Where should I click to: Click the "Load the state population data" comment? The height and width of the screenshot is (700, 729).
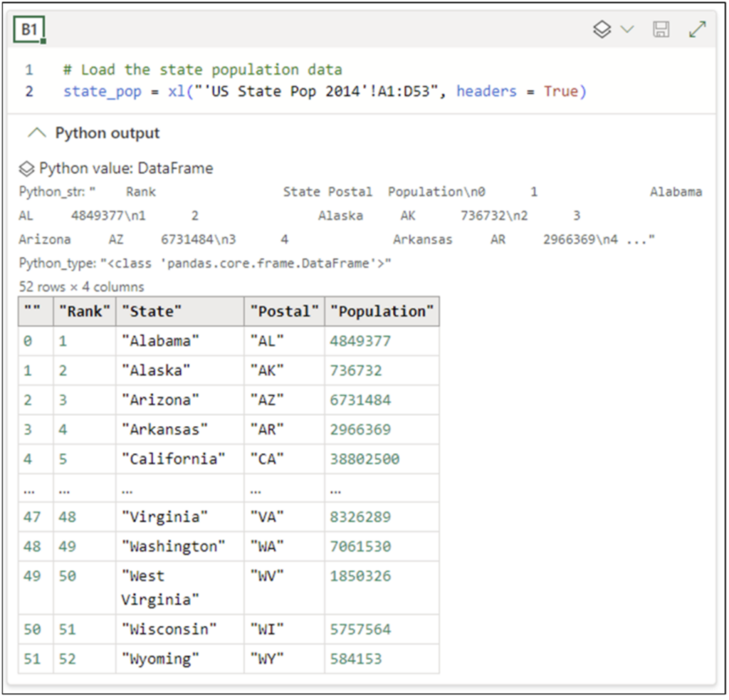click(x=202, y=70)
